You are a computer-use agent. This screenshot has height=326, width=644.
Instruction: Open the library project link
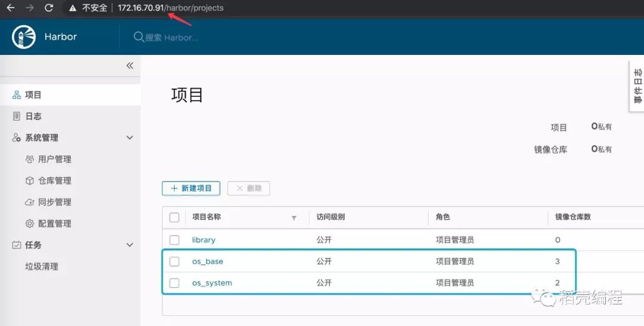[x=204, y=239]
